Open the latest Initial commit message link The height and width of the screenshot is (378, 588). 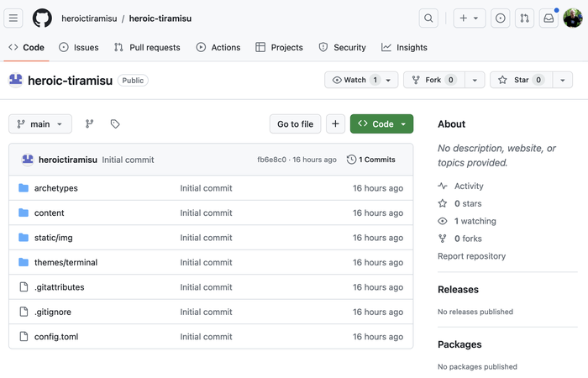pyautogui.click(x=128, y=160)
